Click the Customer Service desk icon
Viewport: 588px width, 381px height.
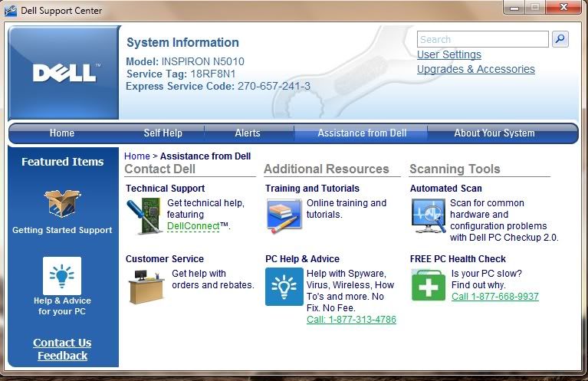(146, 287)
